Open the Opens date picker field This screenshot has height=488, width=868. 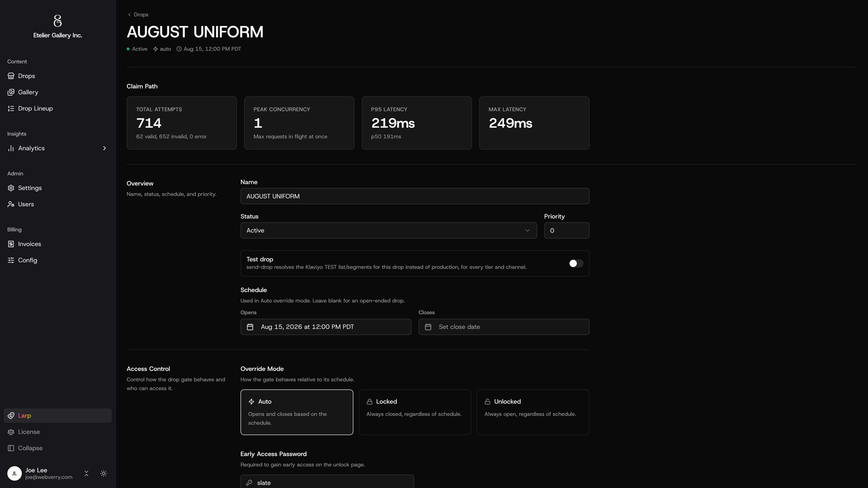click(325, 327)
